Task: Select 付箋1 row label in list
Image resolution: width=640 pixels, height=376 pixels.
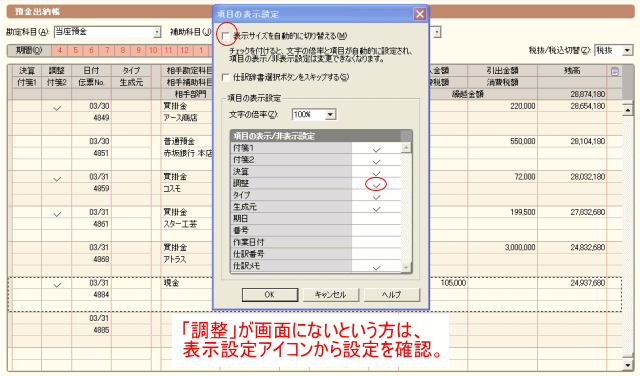Action: click(291, 148)
